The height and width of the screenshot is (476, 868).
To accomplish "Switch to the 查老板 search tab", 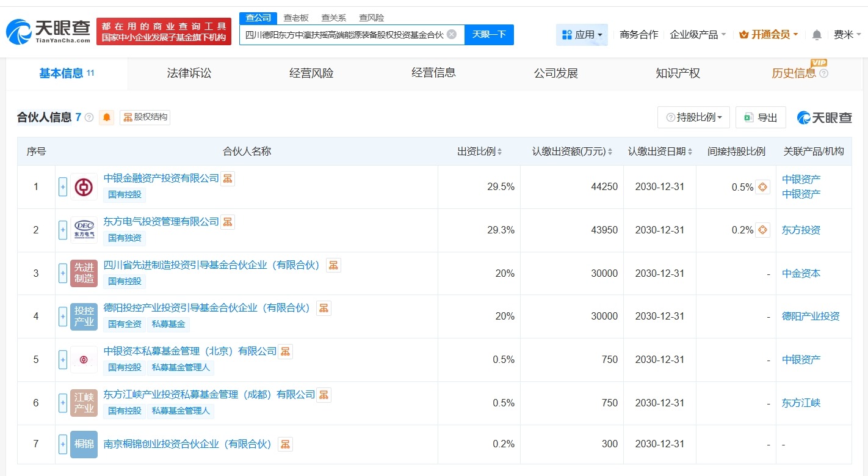I will click(295, 18).
